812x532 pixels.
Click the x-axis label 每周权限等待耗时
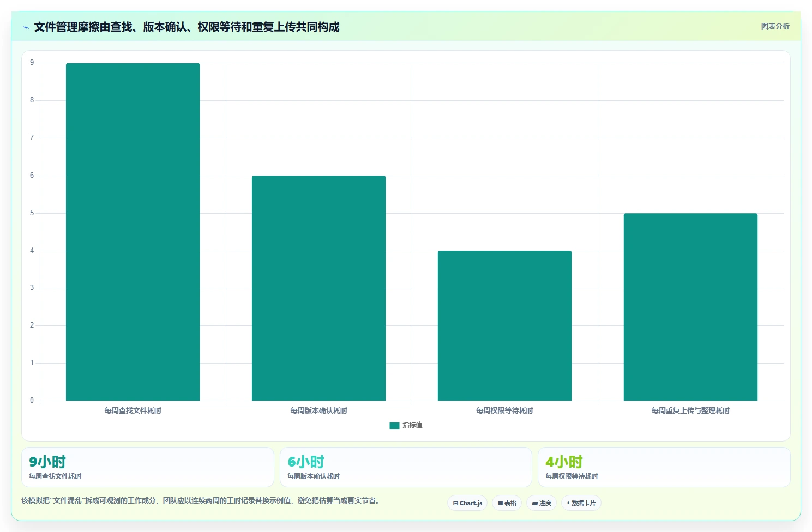pos(504,410)
